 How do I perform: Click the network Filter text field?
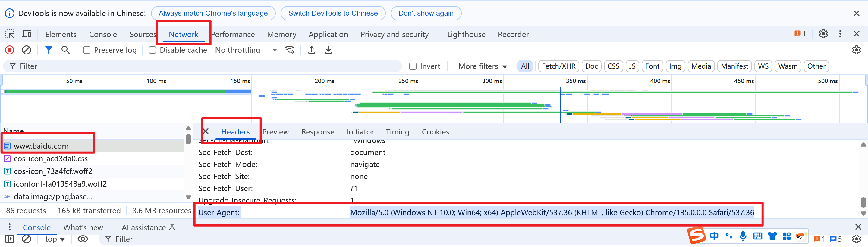tap(202, 66)
